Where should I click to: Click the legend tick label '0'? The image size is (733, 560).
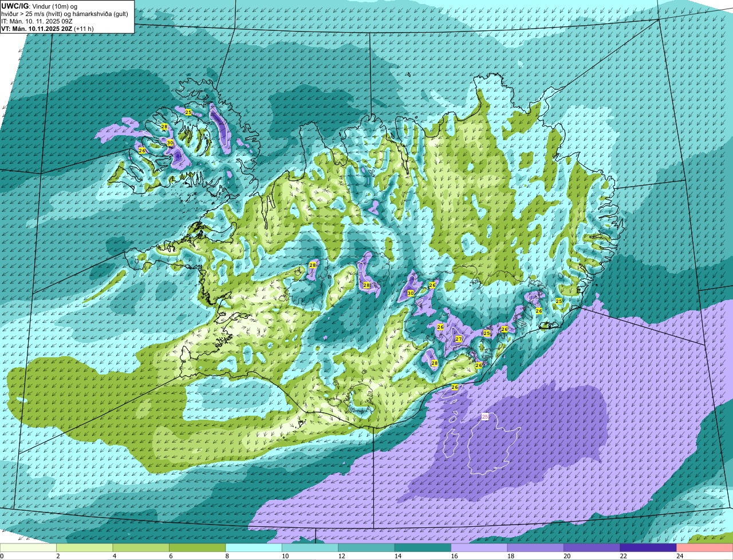pos(2,556)
